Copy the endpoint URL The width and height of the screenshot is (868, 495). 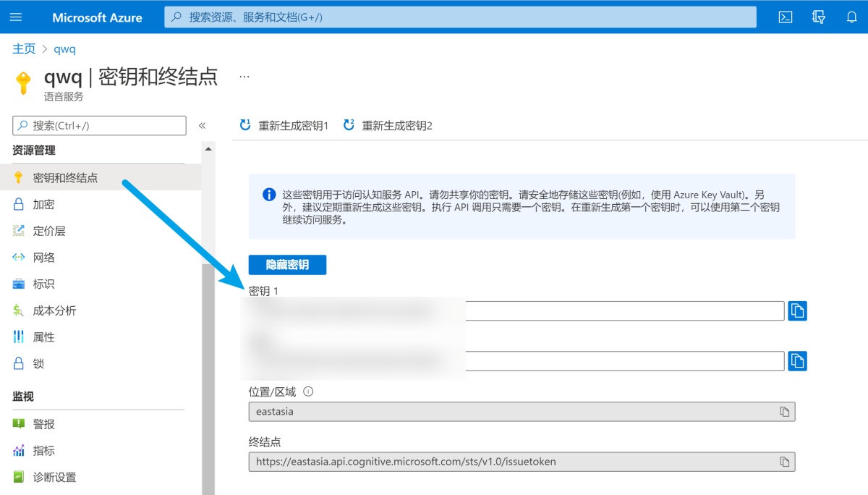pos(784,462)
